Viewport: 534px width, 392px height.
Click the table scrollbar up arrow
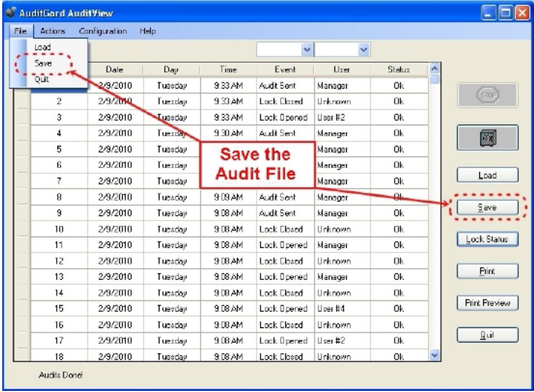[x=435, y=68]
